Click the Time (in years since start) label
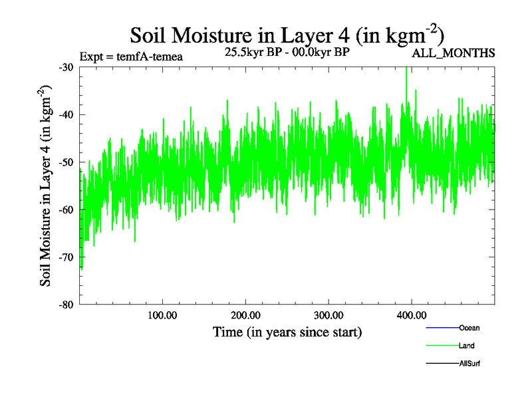Viewport: 532px width, 399px height. (x=287, y=332)
